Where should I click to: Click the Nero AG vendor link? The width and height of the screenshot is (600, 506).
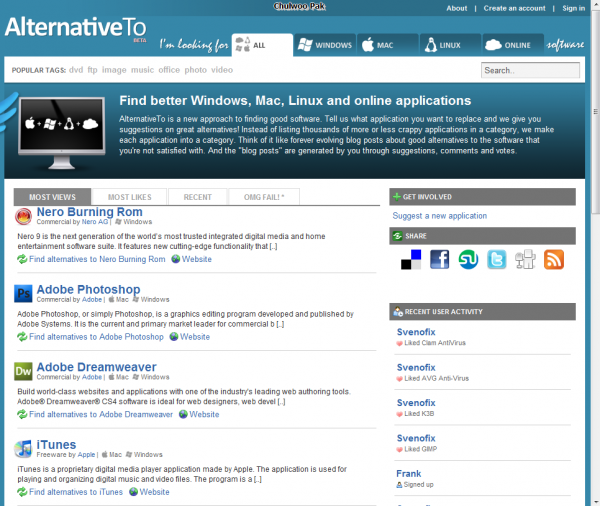pyautogui.click(x=95, y=222)
